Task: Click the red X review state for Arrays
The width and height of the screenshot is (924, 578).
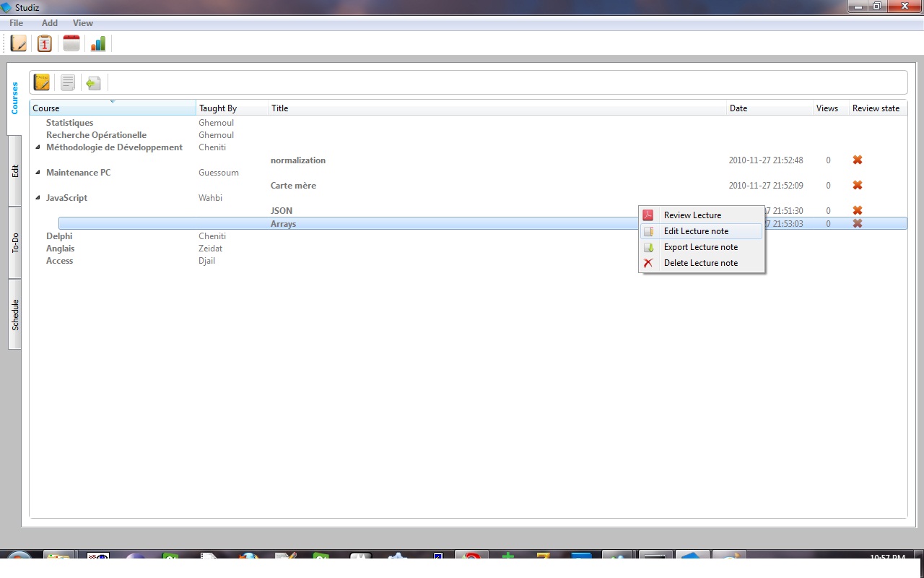Action: click(858, 224)
